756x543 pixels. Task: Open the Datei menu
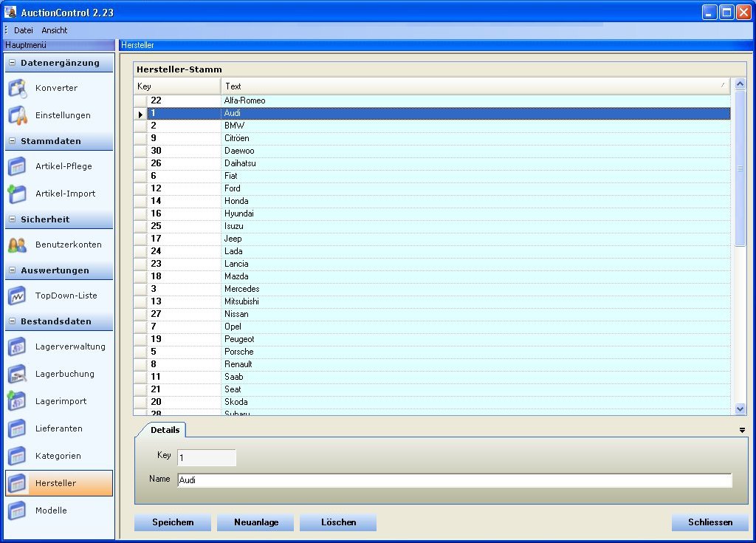(x=23, y=30)
